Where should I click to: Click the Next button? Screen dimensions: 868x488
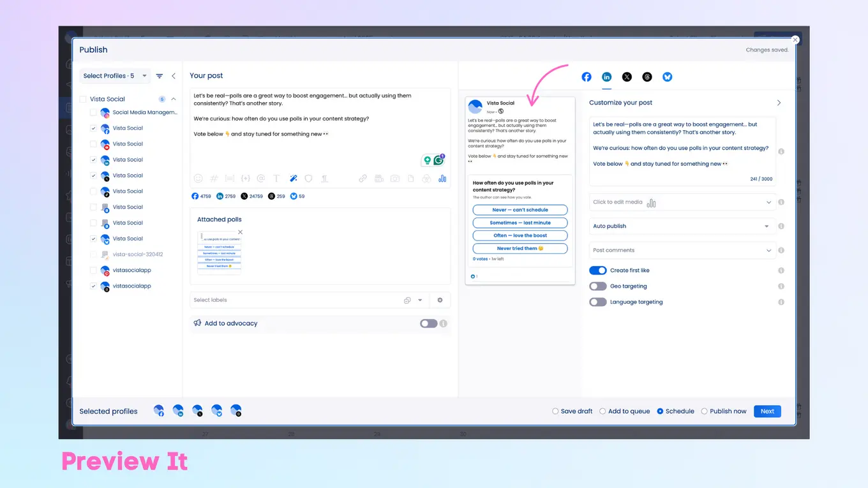click(x=767, y=411)
